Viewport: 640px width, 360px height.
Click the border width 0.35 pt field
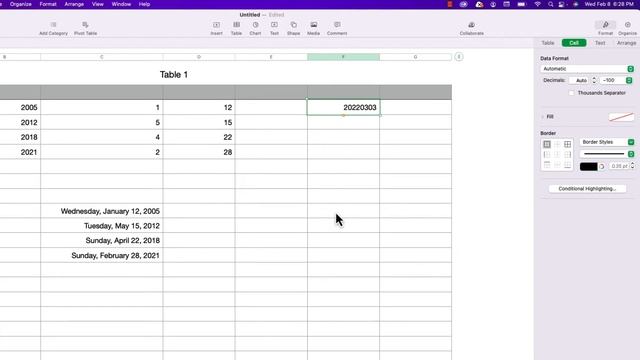(x=619, y=166)
